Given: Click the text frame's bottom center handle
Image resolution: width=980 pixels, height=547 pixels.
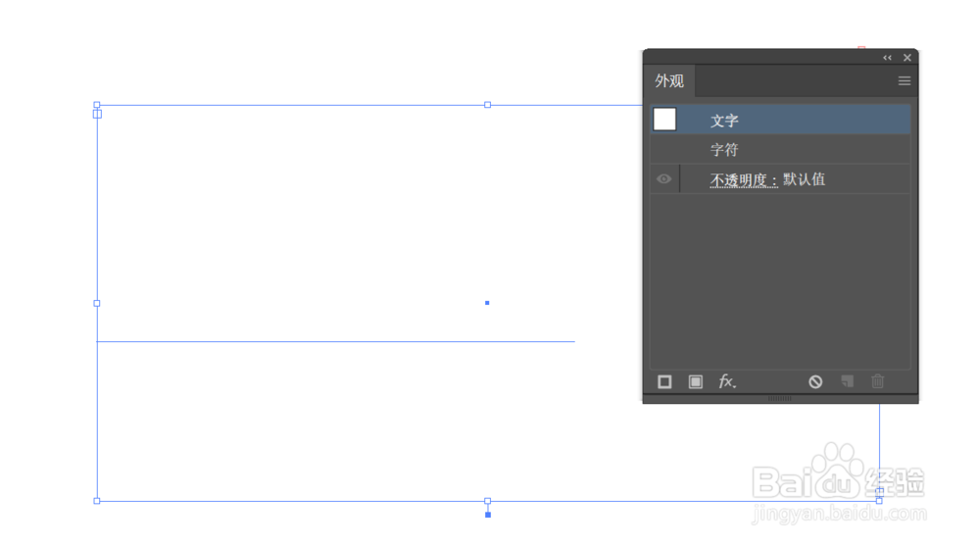Looking at the screenshot, I should tap(487, 501).
